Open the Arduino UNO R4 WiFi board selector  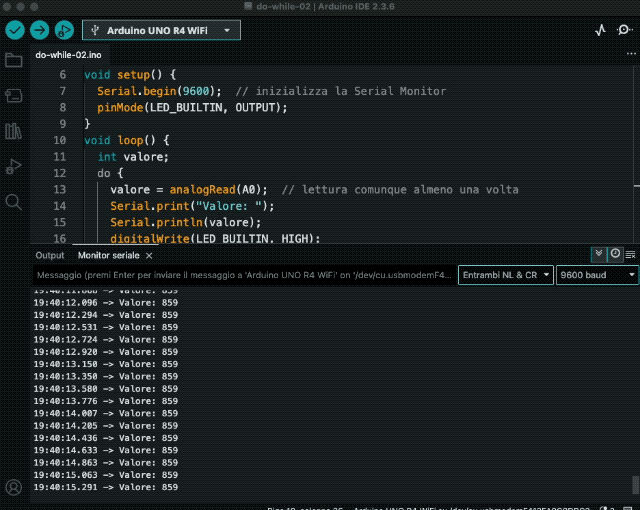[x=161, y=31]
